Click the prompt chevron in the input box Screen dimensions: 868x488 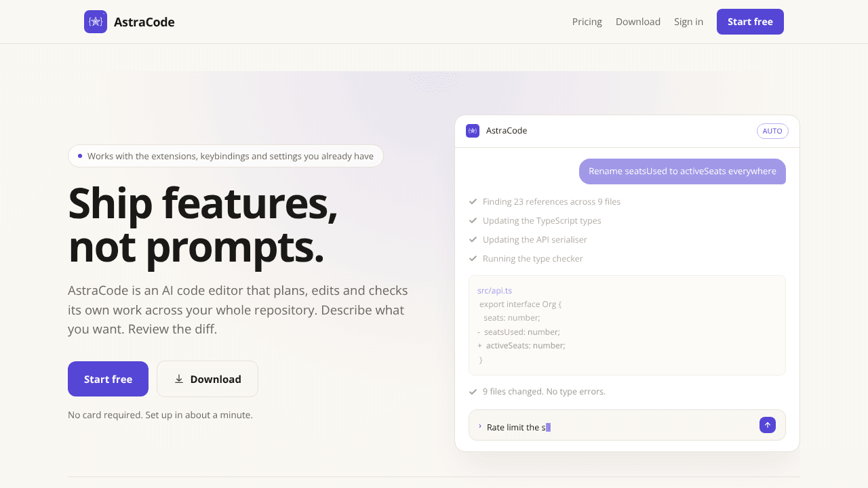(480, 426)
